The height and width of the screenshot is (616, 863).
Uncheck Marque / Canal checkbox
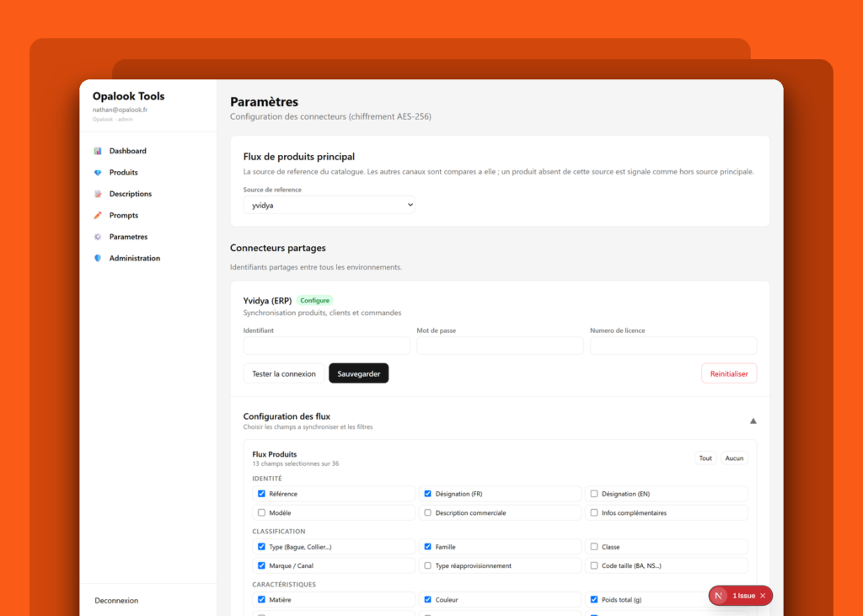(261, 565)
